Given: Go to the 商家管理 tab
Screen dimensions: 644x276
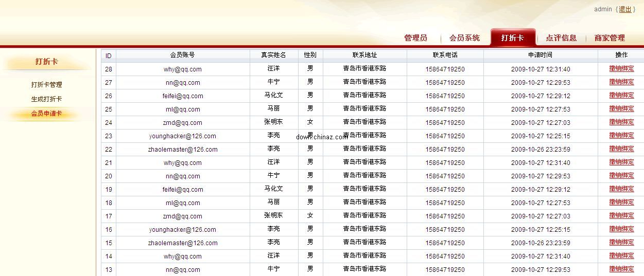Looking at the screenshot, I should (x=610, y=38).
